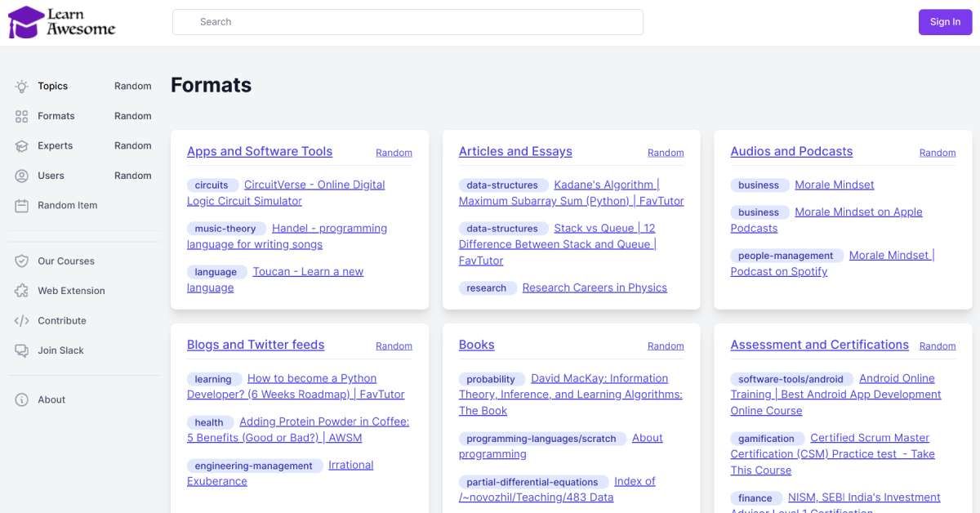Screen dimensions: 980x513
Task: Open Random link next to Experts
Action: (x=132, y=145)
